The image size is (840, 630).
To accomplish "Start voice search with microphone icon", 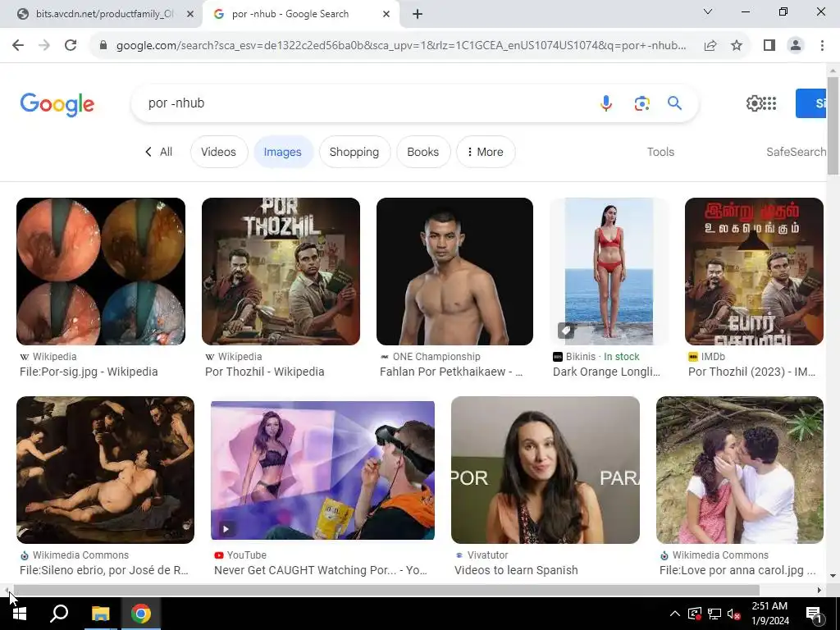I will click(x=606, y=103).
